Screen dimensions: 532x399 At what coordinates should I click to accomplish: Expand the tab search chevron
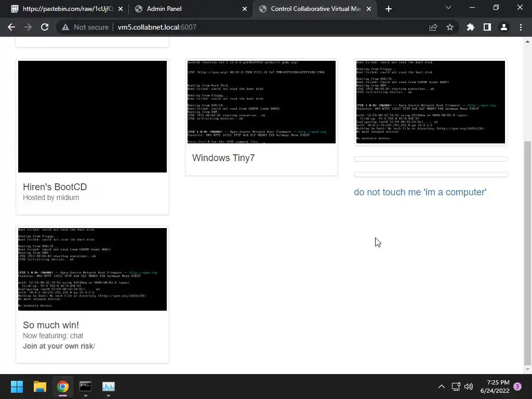tap(448, 7)
